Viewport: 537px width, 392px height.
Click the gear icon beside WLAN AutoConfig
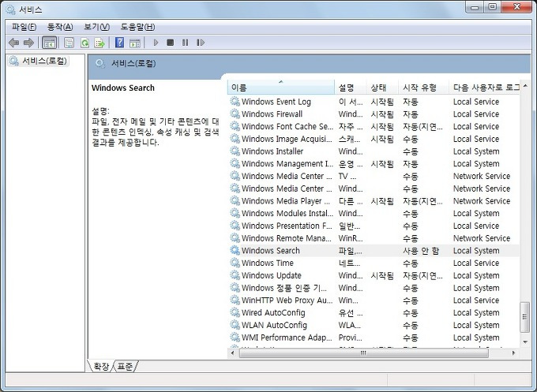235,325
